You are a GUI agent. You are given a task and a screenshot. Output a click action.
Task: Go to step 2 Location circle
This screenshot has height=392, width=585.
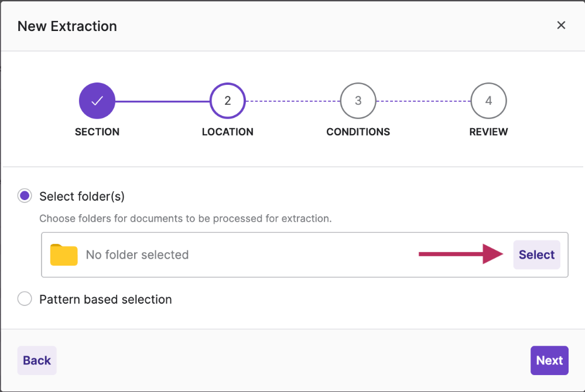228,101
